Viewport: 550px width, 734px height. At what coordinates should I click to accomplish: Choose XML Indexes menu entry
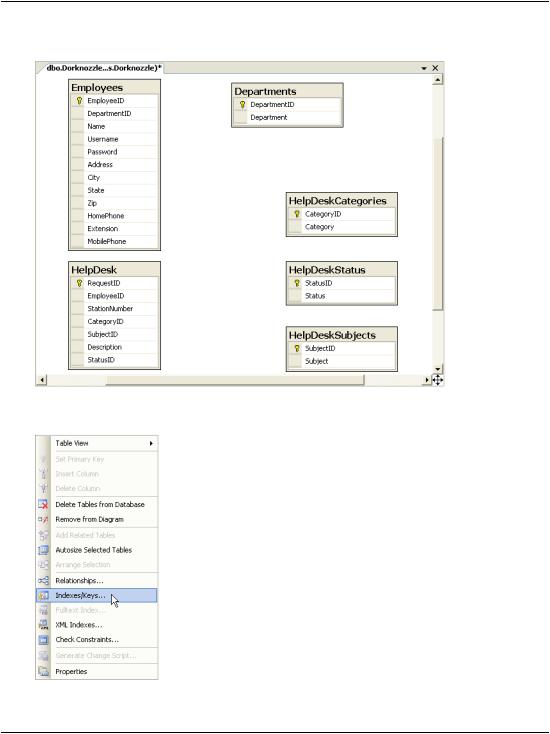click(97, 625)
